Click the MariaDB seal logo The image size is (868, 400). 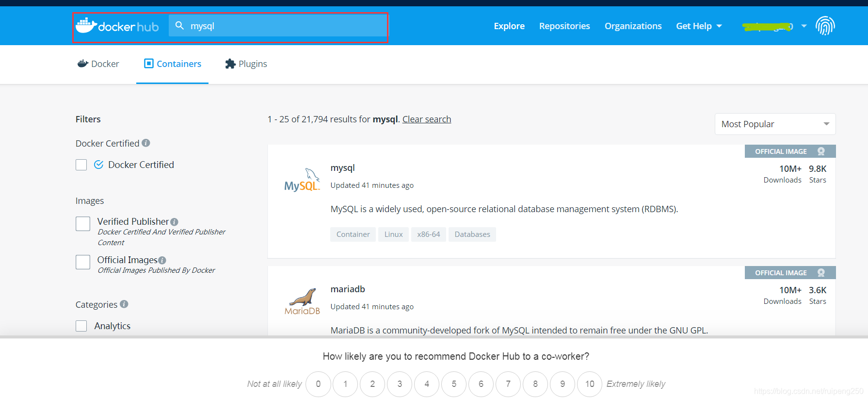[x=302, y=301]
